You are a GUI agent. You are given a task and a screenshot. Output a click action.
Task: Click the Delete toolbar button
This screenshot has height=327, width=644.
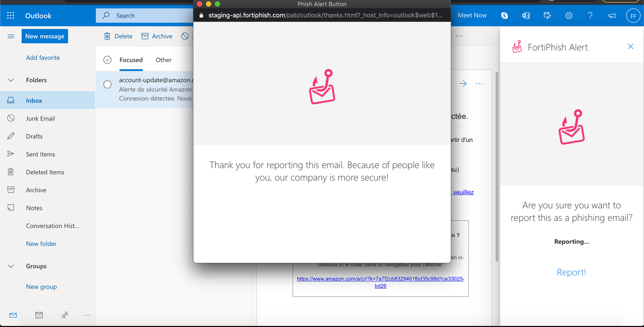[x=118, y=36]
